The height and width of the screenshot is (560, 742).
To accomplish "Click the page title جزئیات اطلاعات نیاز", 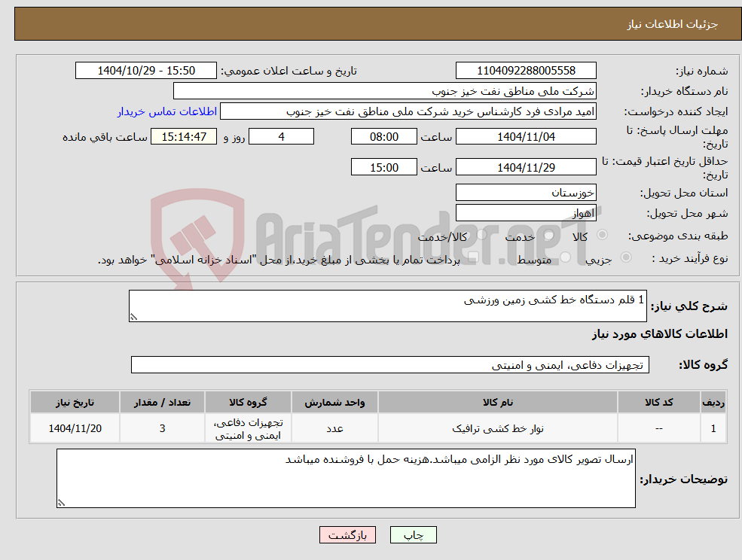I will coord(673,24).
